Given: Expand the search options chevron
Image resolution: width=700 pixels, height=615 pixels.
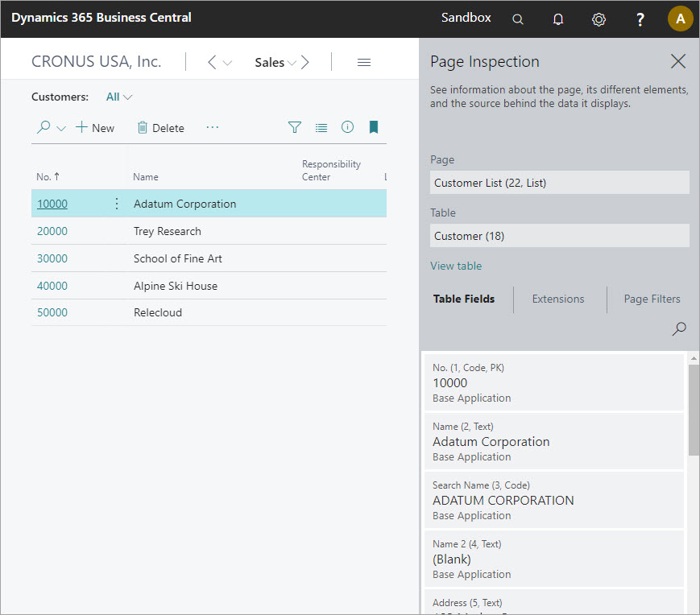Looking at the screenshot, I should [61, 129].
